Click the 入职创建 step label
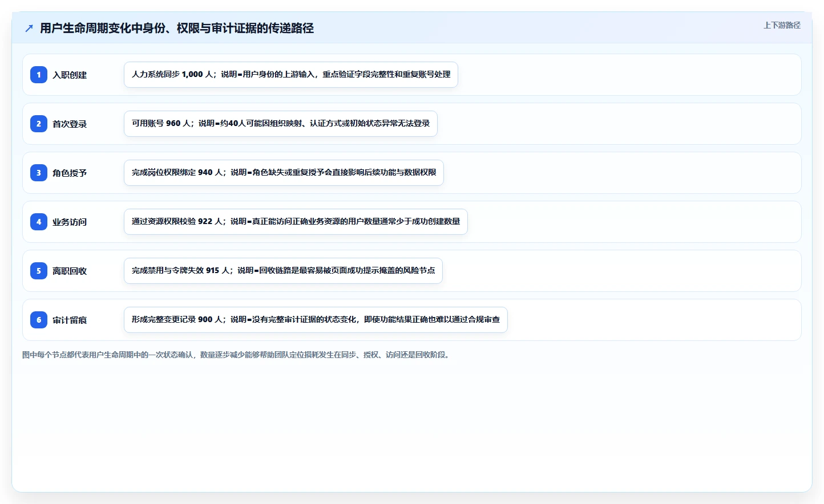Viewport: 824px width, 504px height. pyautogui.click(x=70, y=75)
